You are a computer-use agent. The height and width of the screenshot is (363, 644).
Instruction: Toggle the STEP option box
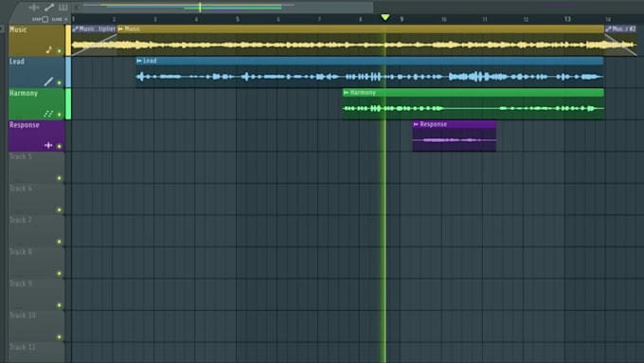pos(45,19)
